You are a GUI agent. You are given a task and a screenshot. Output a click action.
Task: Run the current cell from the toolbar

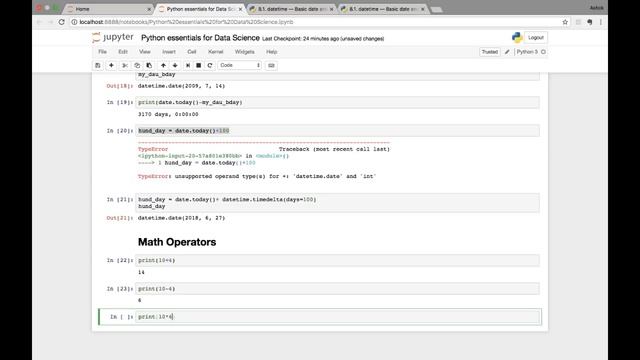[188, 65]
